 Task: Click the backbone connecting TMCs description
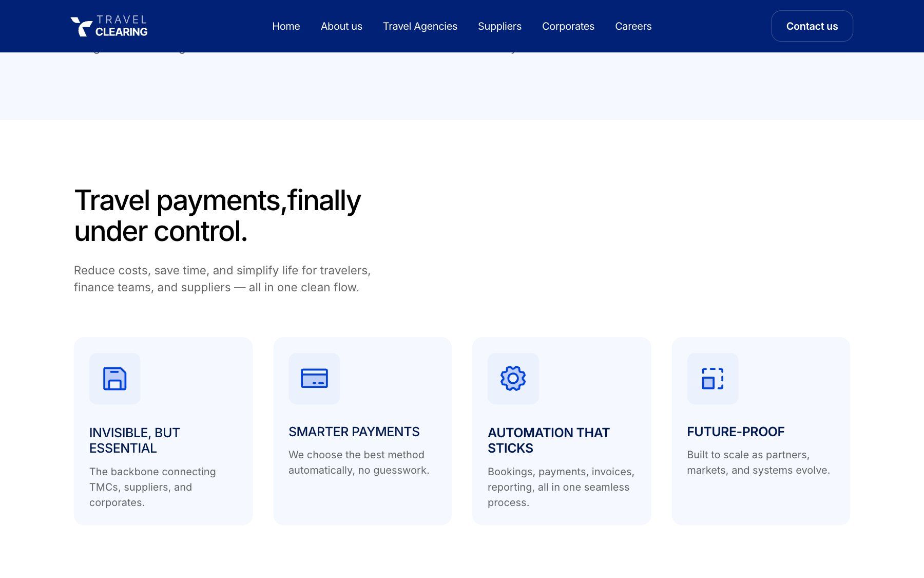pos(152,487)
